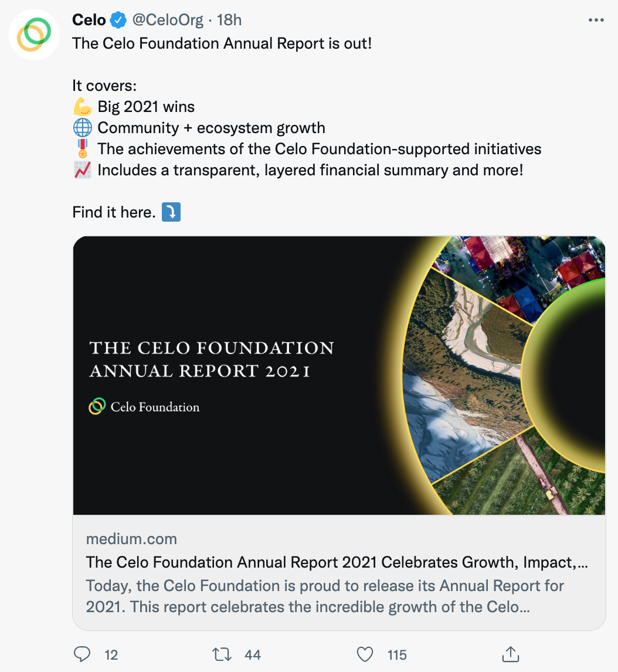Screen dimensions: 618x672
Task: Click the like count 115
Action: tap(397, 654)
